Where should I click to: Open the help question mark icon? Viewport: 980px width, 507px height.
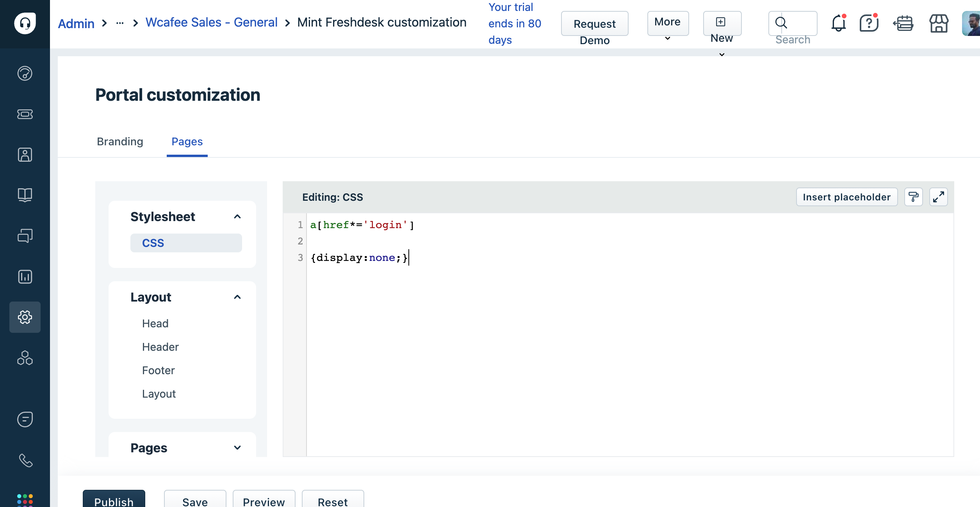(x=869, y=23)
